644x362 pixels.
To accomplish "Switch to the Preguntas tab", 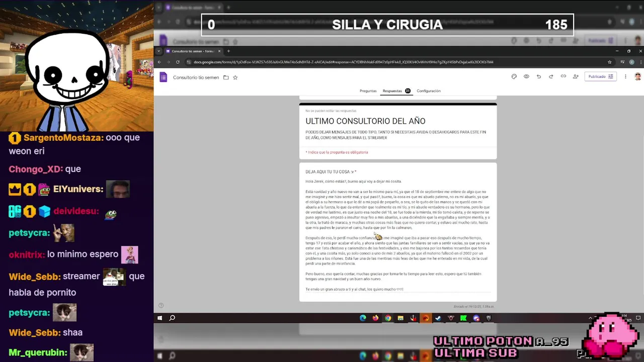I will point(368,91).
